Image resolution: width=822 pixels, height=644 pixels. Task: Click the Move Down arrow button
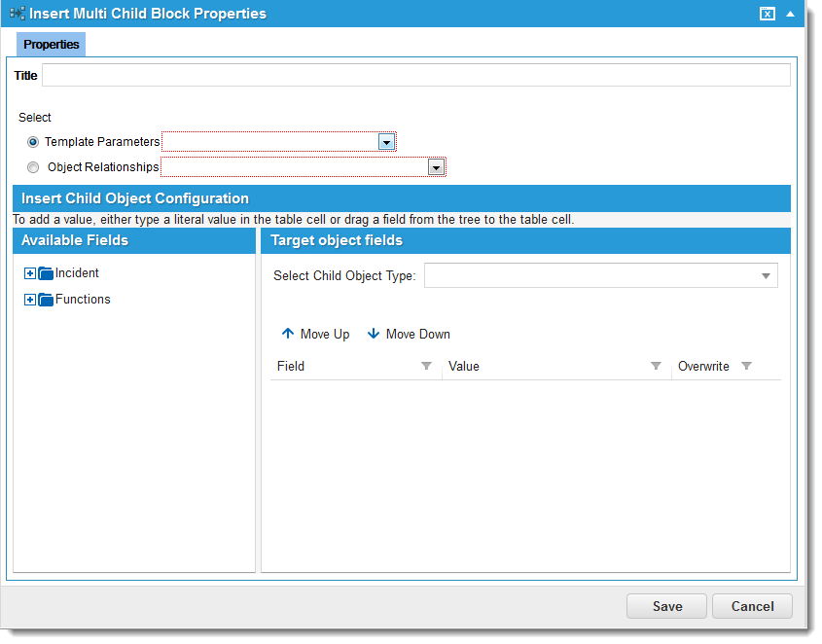pyautogui.click(x=409, y=334)
